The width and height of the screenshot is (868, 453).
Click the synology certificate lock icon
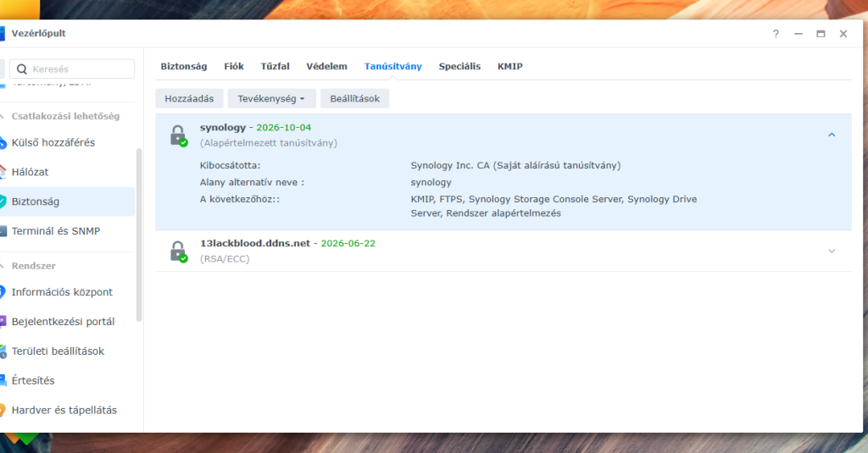pyautogui.click(x=177, y=135)
